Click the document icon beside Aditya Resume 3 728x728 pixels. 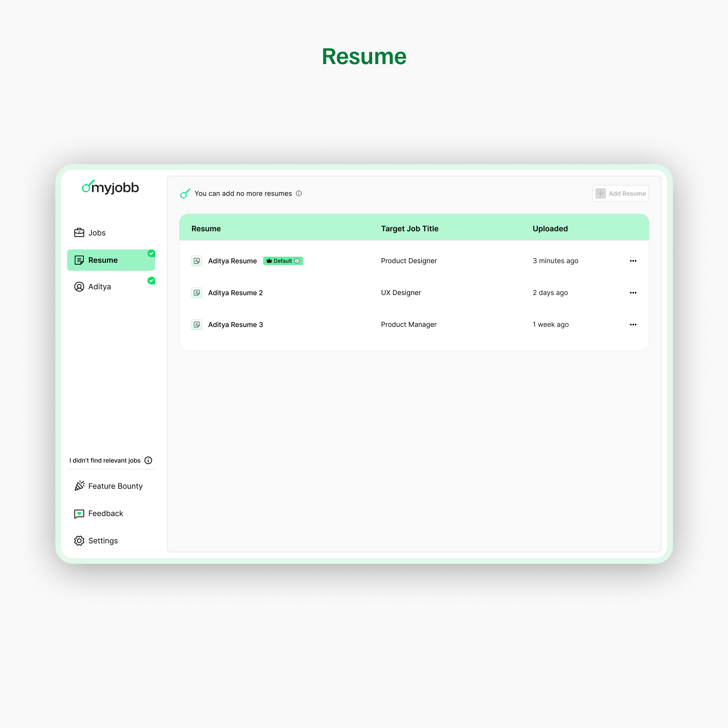197,324
